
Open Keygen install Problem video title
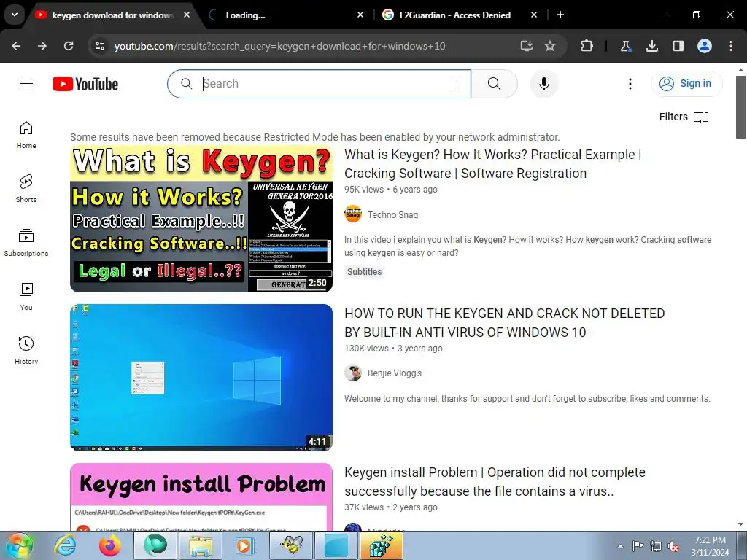coord(495,482)
